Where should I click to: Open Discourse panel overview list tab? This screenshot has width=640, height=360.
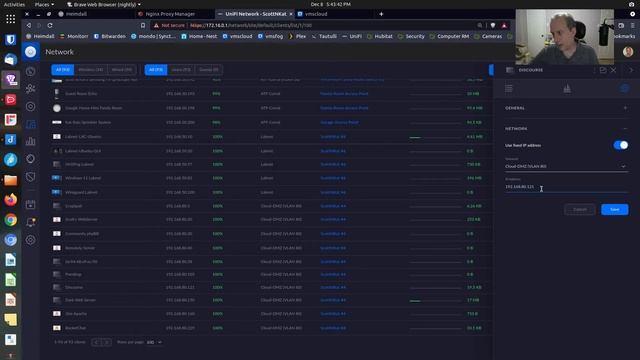pyautogui.click(x=509, y=88)
